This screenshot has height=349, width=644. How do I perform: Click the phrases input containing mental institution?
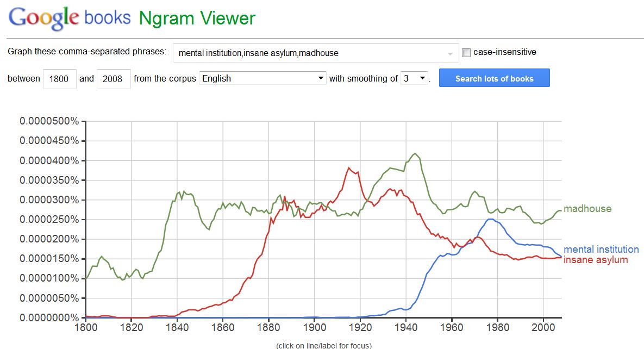tap(315, 53)
